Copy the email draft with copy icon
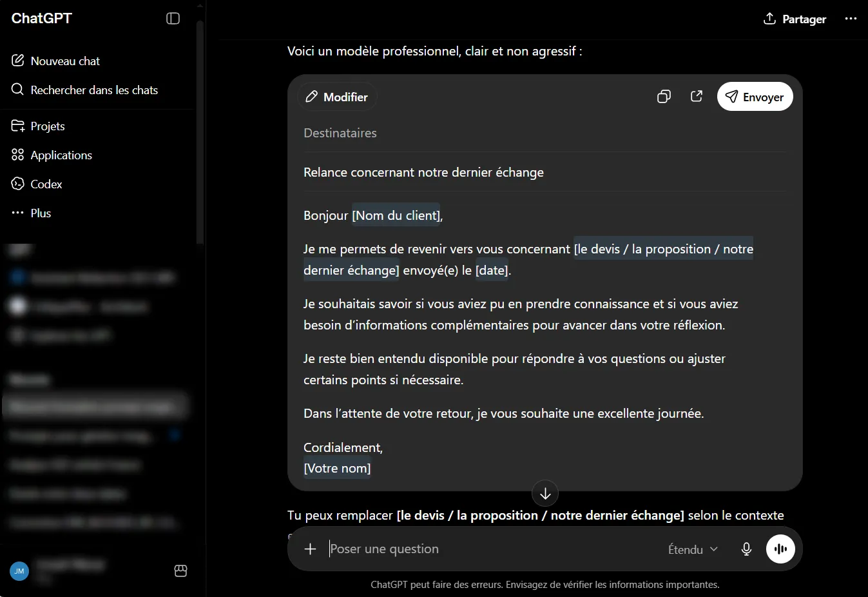The height and width of the screenshot is (597, 868). point(664,97)
